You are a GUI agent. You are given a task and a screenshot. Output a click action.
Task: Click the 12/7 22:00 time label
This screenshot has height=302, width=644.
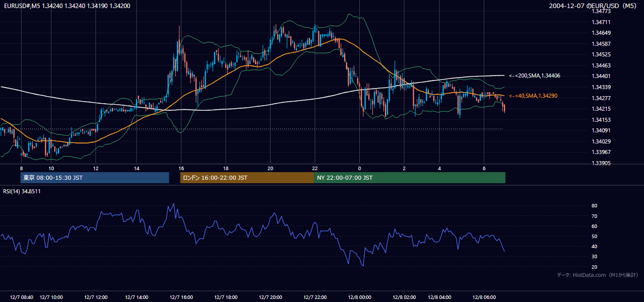(x=315, y=297)
